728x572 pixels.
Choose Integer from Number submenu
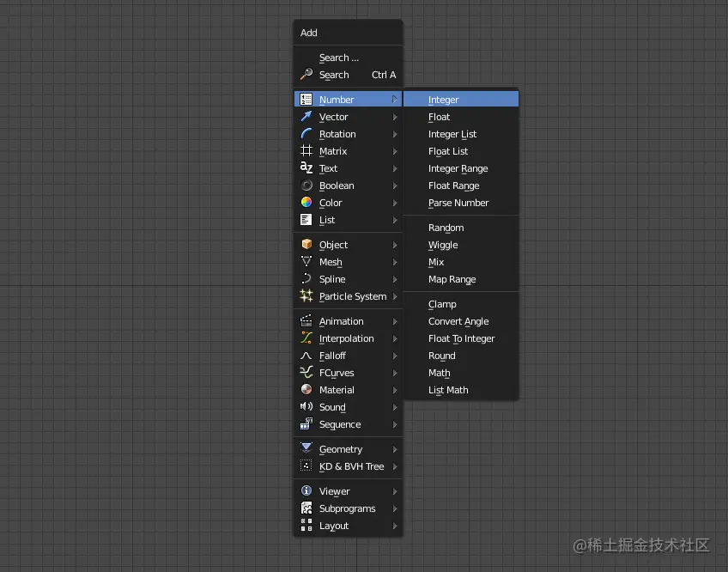pyautogui.click(x=460, y=99)
